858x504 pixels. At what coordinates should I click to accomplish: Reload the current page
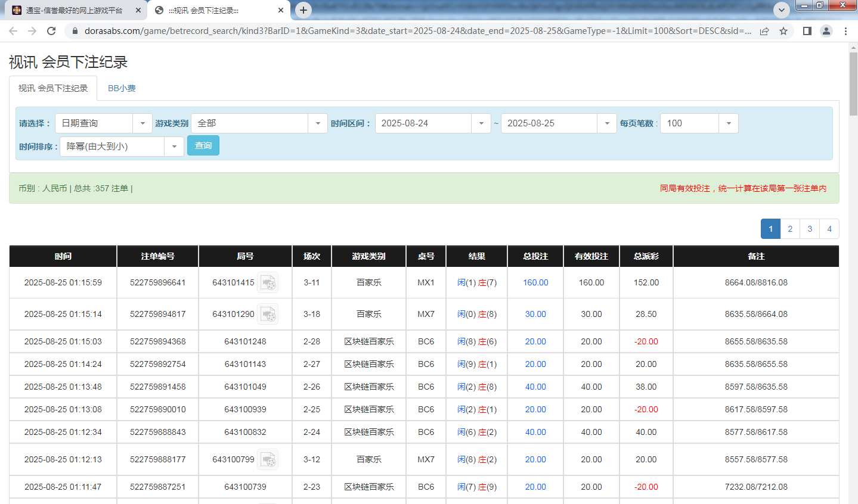pos(52,30)
